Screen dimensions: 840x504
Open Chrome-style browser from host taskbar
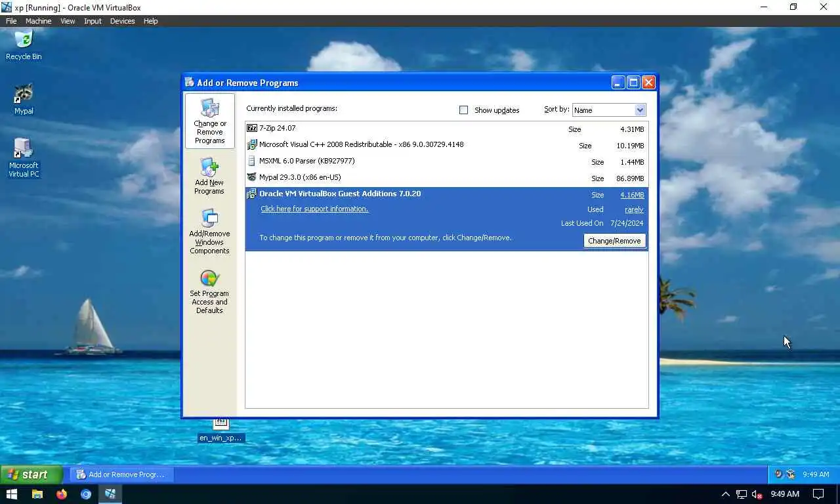click(86, 494)
